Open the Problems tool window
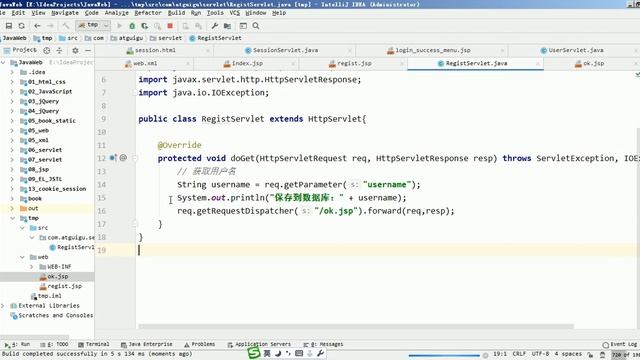 (200, 344)
